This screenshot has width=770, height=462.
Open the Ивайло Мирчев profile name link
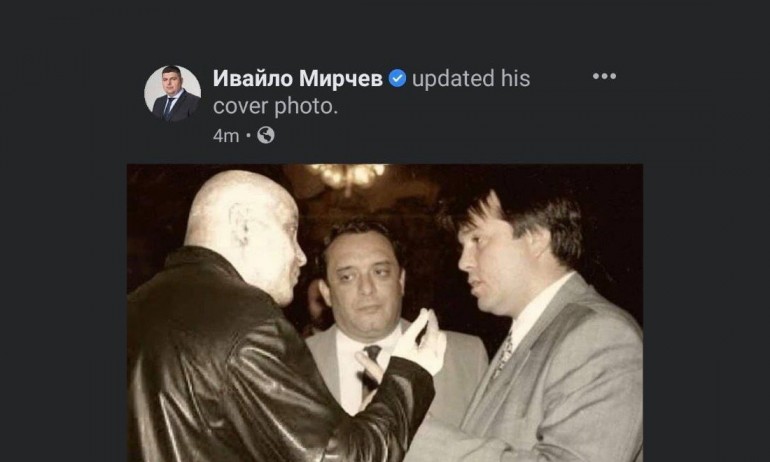(x=298, y=79)
